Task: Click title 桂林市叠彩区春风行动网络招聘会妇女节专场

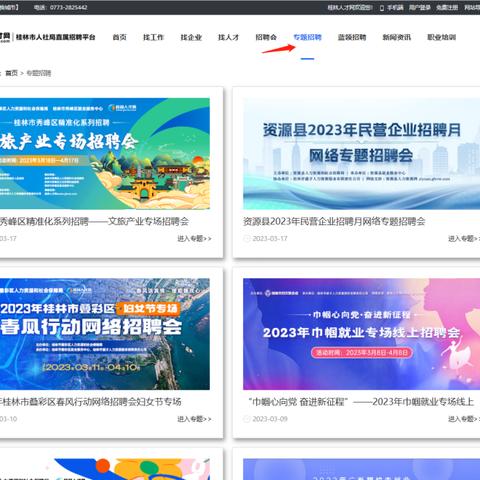Action: [x=91, y=402]
